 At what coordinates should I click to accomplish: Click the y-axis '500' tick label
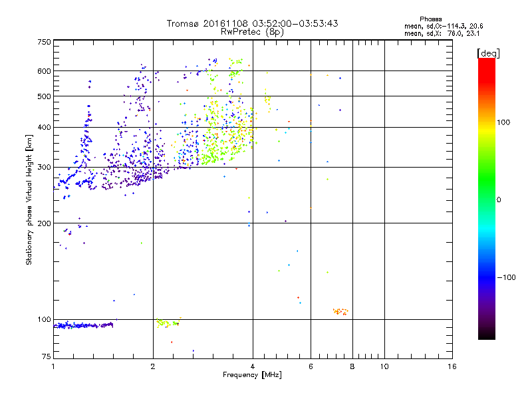coord(45,96)
